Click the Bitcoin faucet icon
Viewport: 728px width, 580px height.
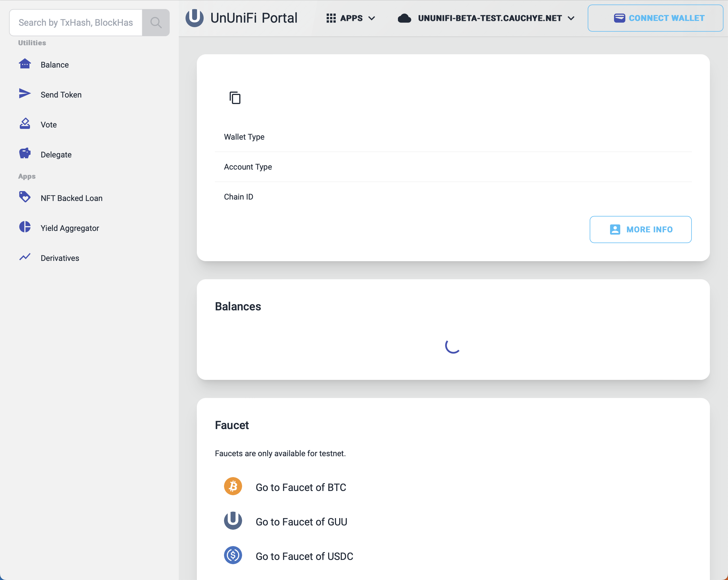coord(233,486)
